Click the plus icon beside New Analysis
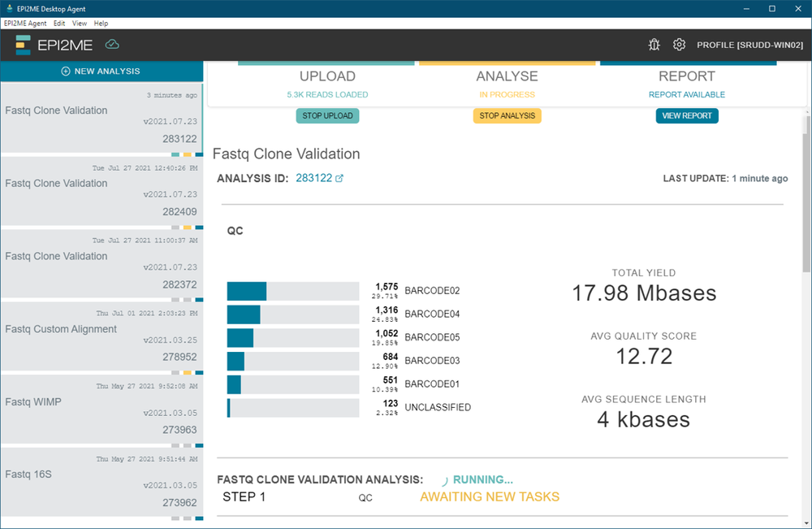Image resolution: width=812 pixels, height=529 pixels. [66, 72]
